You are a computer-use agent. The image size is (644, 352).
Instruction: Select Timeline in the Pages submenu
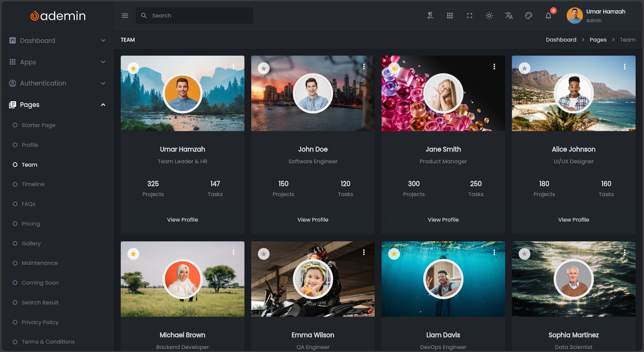click(x=33, y=184)
